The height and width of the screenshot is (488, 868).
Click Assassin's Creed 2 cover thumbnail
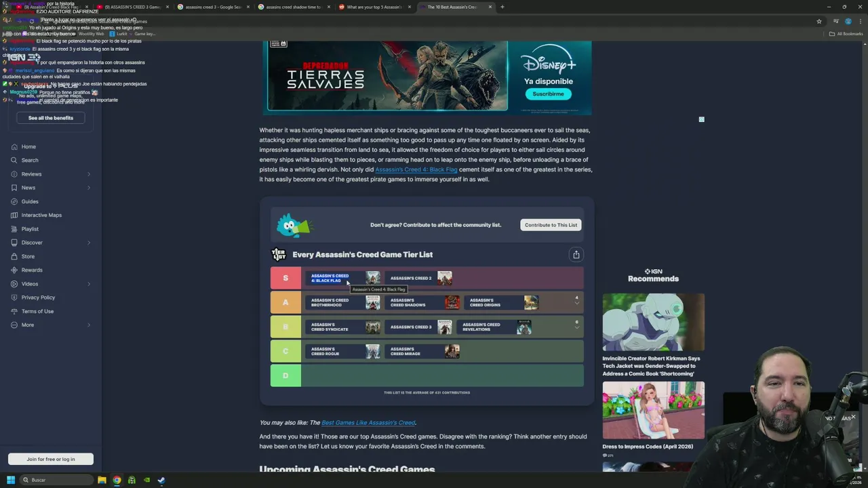pyautogui.click(x=445, y=278)
